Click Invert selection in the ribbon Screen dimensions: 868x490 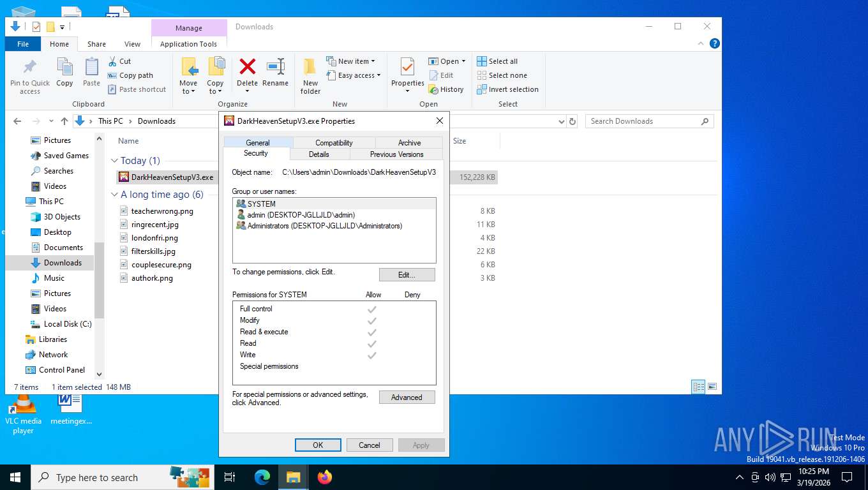coord(507,89)
